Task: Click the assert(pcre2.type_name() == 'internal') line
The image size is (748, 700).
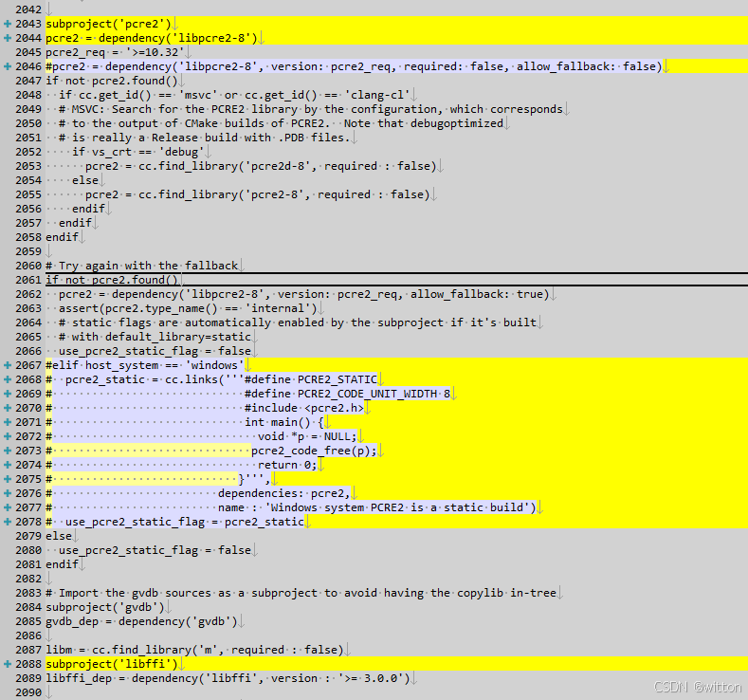Action: (190, 308)
